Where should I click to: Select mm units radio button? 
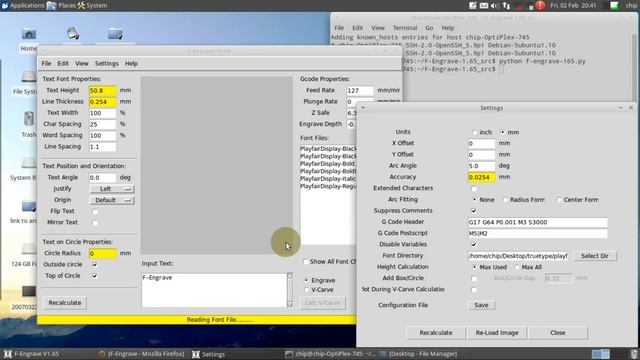pos(502,132)
